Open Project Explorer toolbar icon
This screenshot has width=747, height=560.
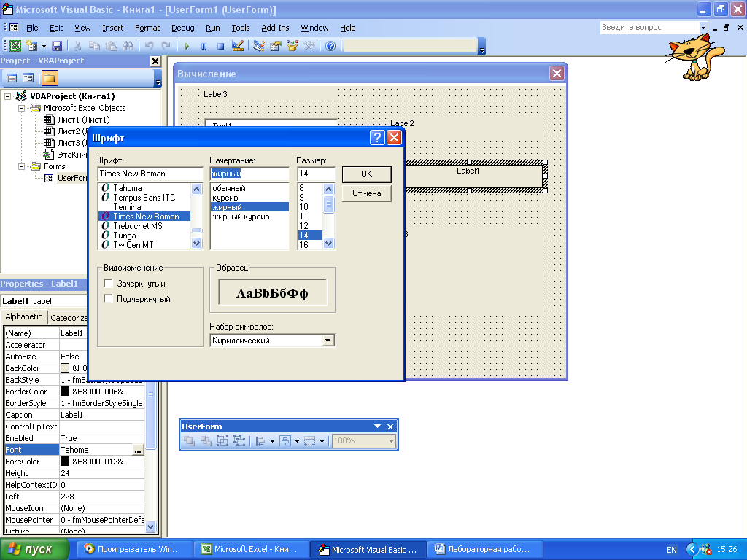pos(259,46)
